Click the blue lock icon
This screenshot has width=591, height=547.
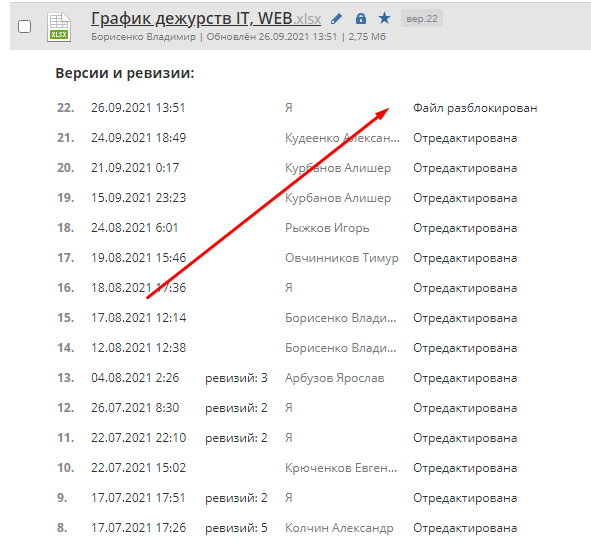[361, 18]
